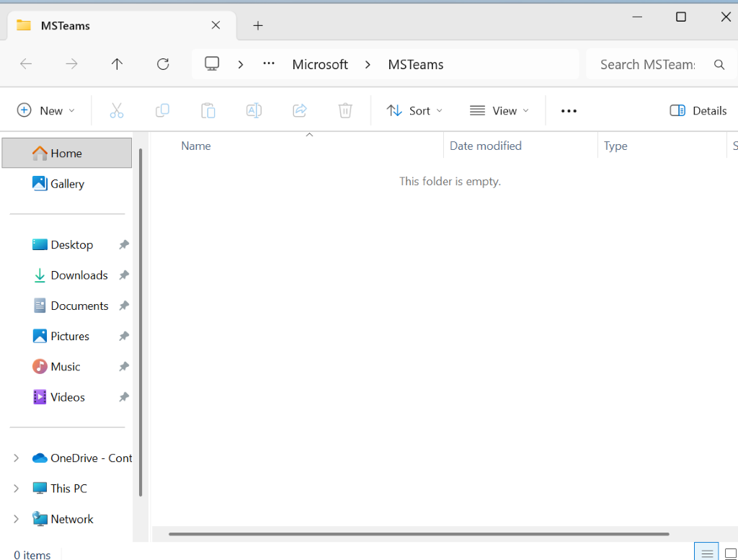
Task: Click the Share icon
Action: tap(300, 110)
